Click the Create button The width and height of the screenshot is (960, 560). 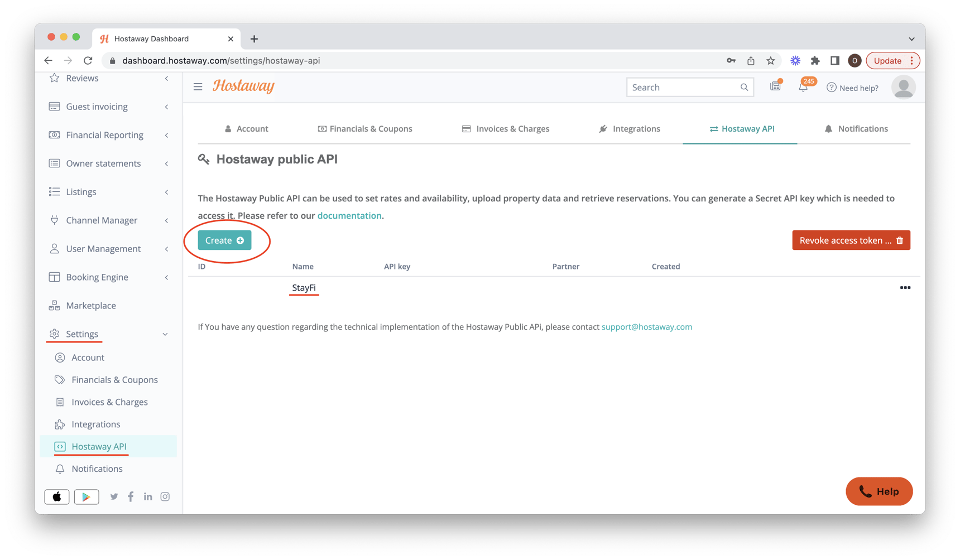[224, 240]
